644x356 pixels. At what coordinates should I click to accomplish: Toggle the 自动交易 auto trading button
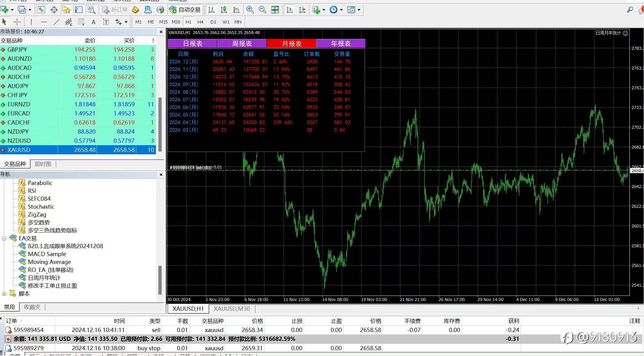pyautogui.click(x=185, y=10)
